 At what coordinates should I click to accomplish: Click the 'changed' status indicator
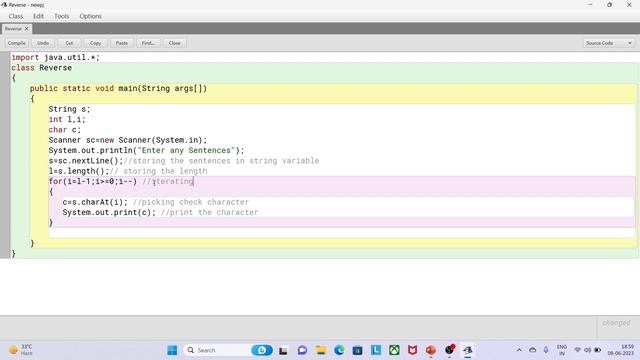click(x=616, y=323)
